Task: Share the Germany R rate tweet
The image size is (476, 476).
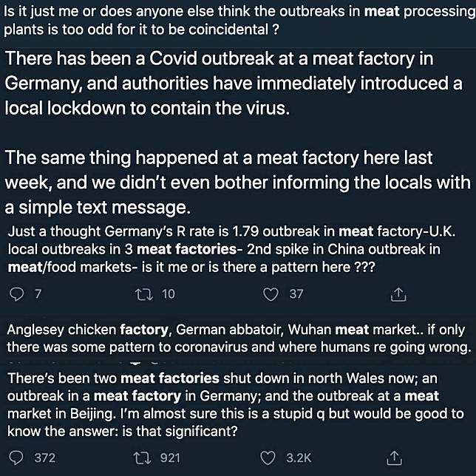Action: coord(398,294)
